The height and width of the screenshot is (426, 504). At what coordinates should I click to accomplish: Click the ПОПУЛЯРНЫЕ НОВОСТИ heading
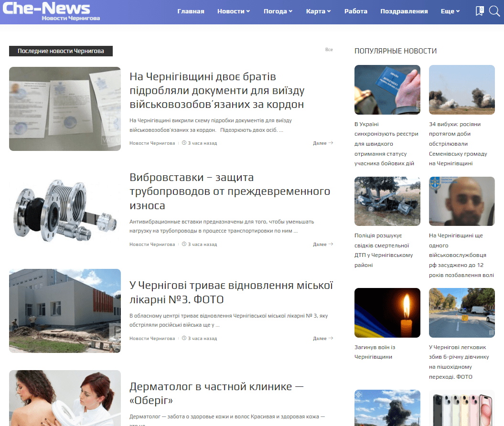(396, 51)
